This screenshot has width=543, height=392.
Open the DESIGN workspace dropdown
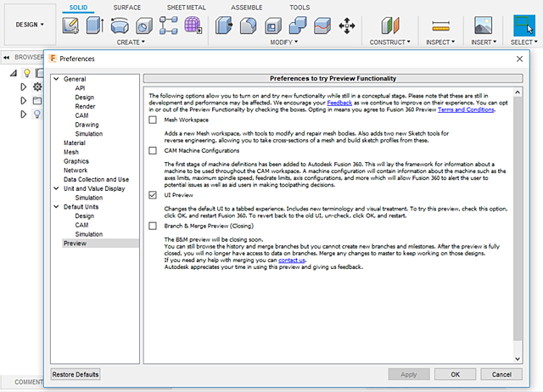click(x=31, y=24)
